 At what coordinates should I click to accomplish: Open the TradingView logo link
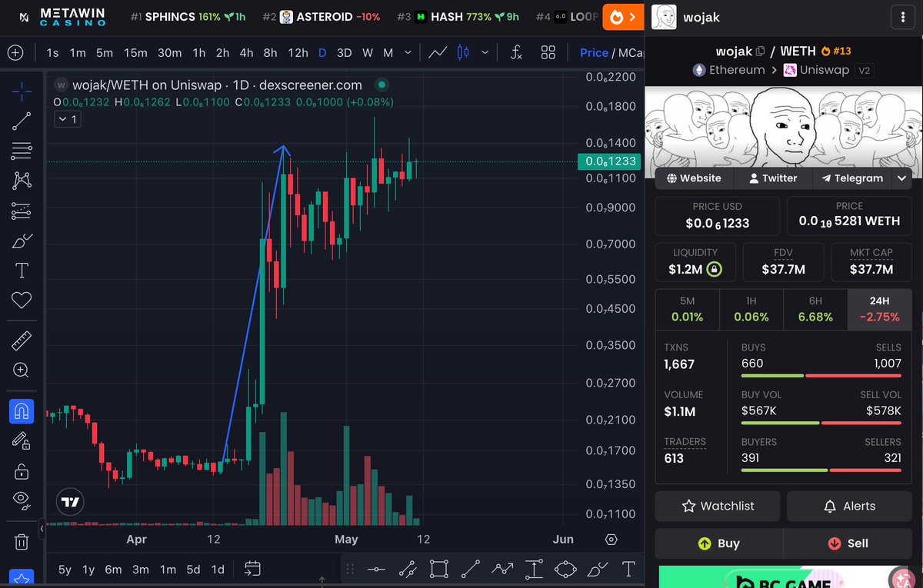(70, 502)
